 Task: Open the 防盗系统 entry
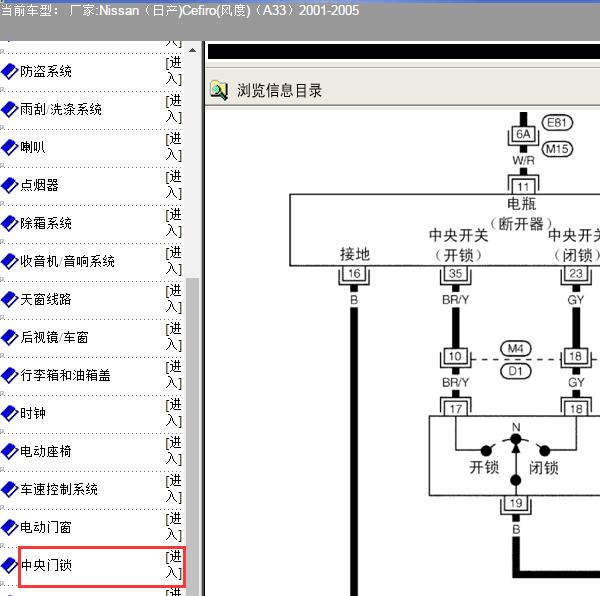tap(46, 72)
